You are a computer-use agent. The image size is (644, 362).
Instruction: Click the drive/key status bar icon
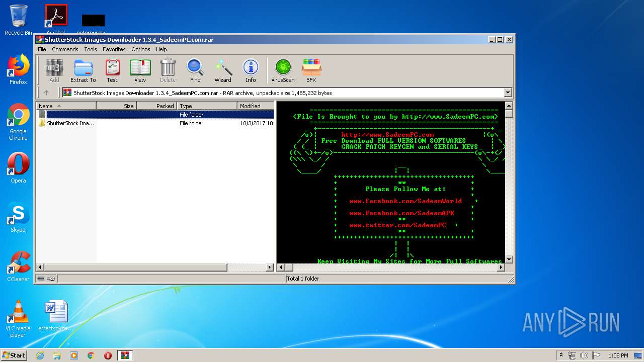pyautogui.click(x=46, y=279)
